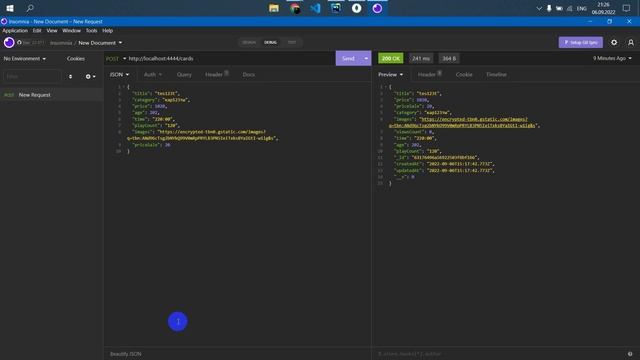Click the ENG language indicator
Viewport: 640px width, 360px height.
pos(581,9)
